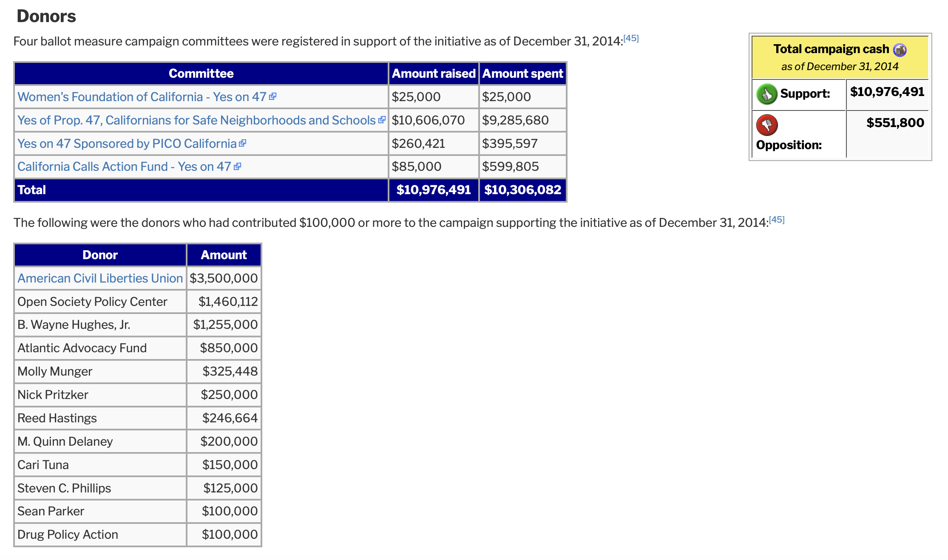The height and width of the screenshot is (560, 948).
Task: Select the $850,000 amount
Action: tap(229, 348)
